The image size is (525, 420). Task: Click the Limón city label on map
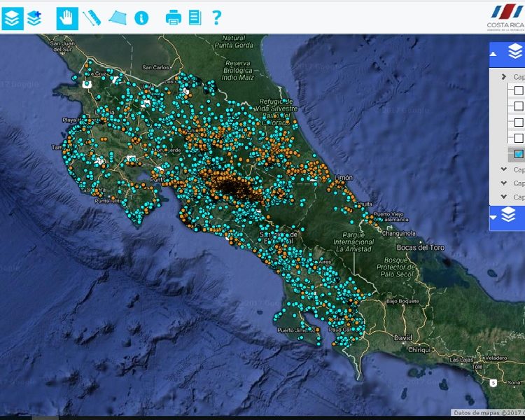coord(344,178)
